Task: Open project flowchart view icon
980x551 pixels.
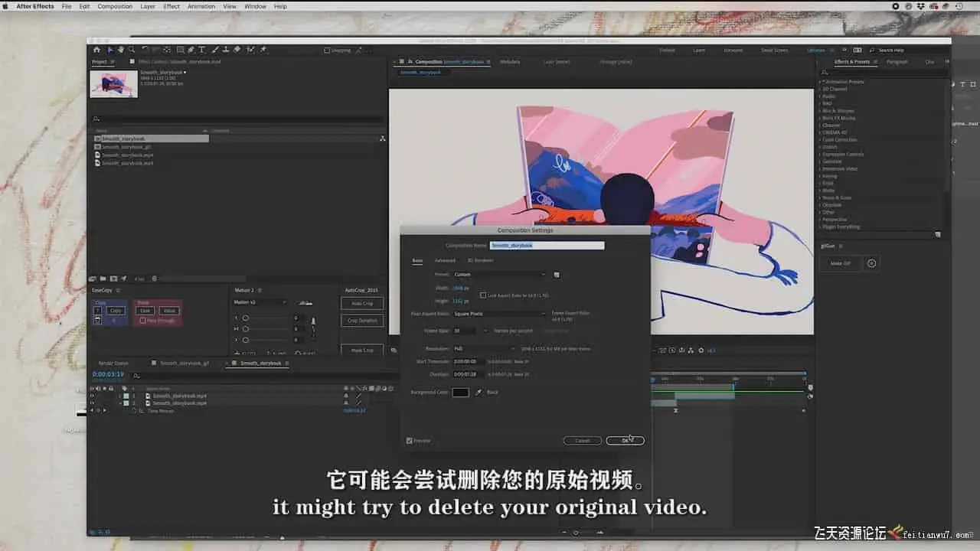Action: [382, 139]
